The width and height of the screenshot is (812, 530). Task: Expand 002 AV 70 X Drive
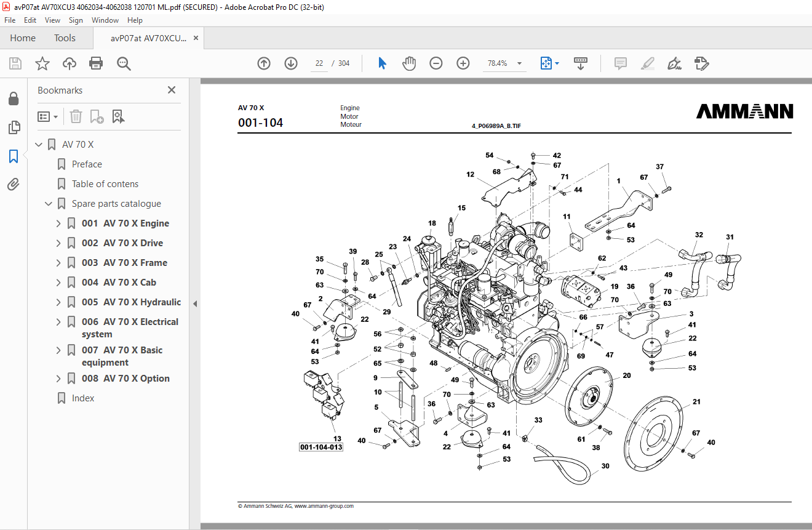[59, 243]
